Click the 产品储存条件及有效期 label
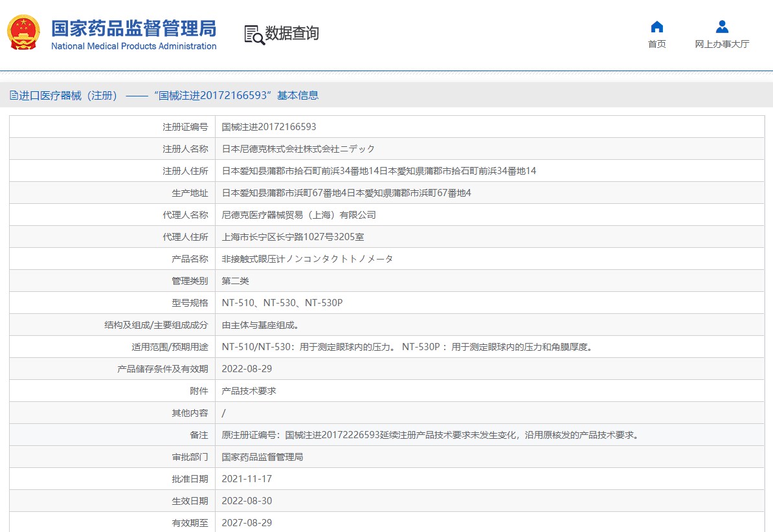Viewport: 773px width, 532px height. [x=162, y=369]
